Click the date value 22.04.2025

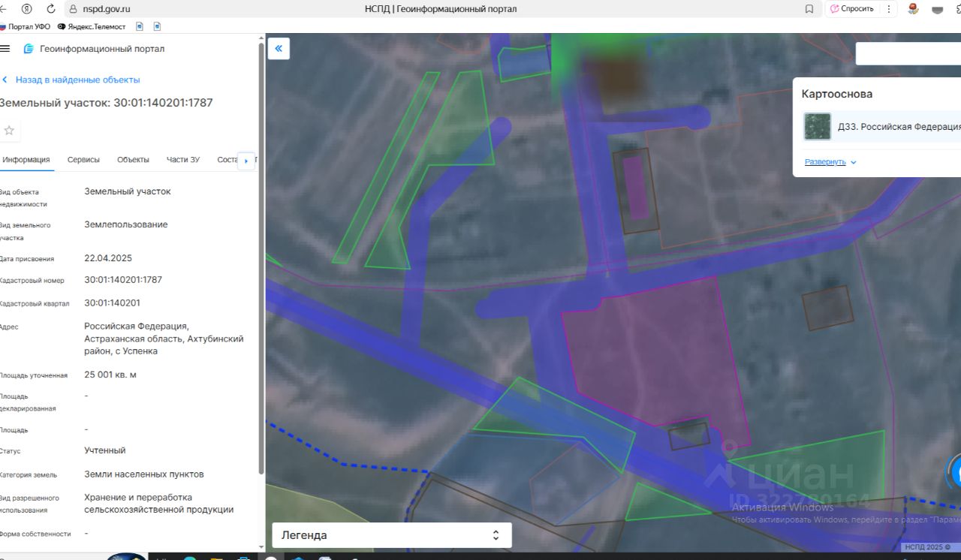(x=108, y=258)
